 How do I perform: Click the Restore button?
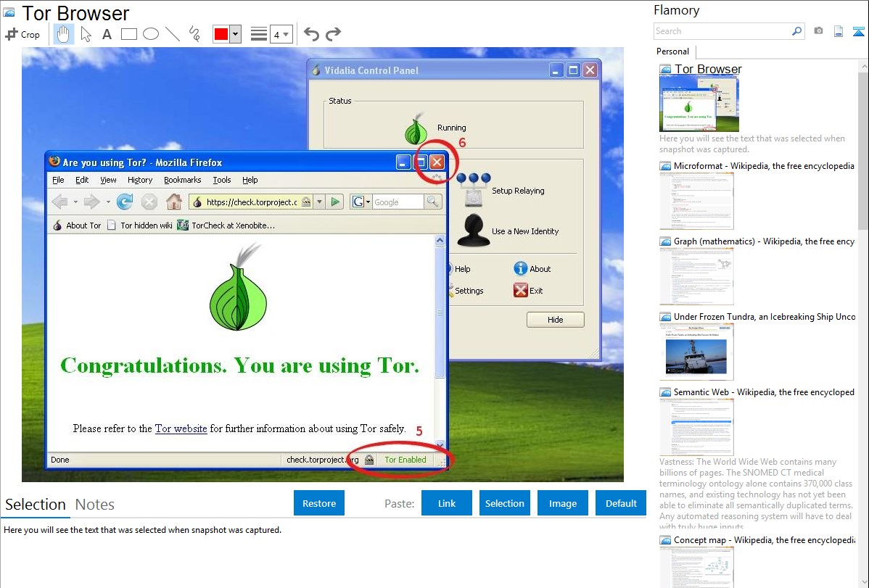click(x=319, y=503)
